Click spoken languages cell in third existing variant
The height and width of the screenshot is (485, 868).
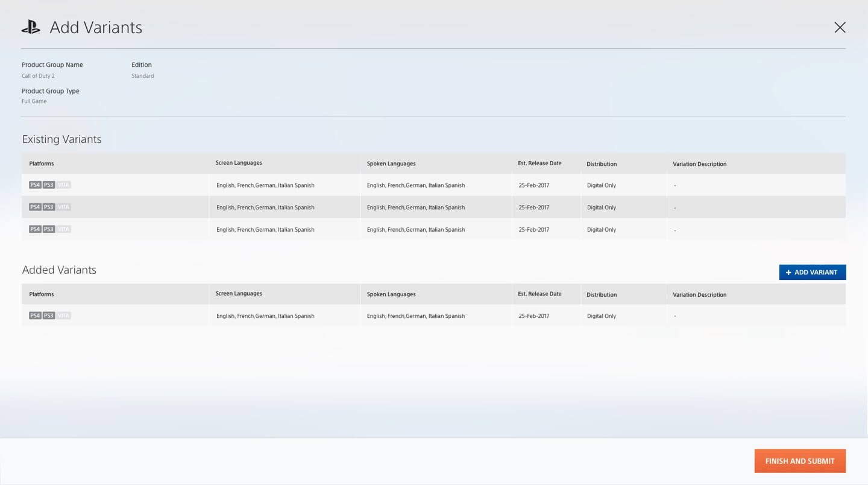[x=416, y=230]
